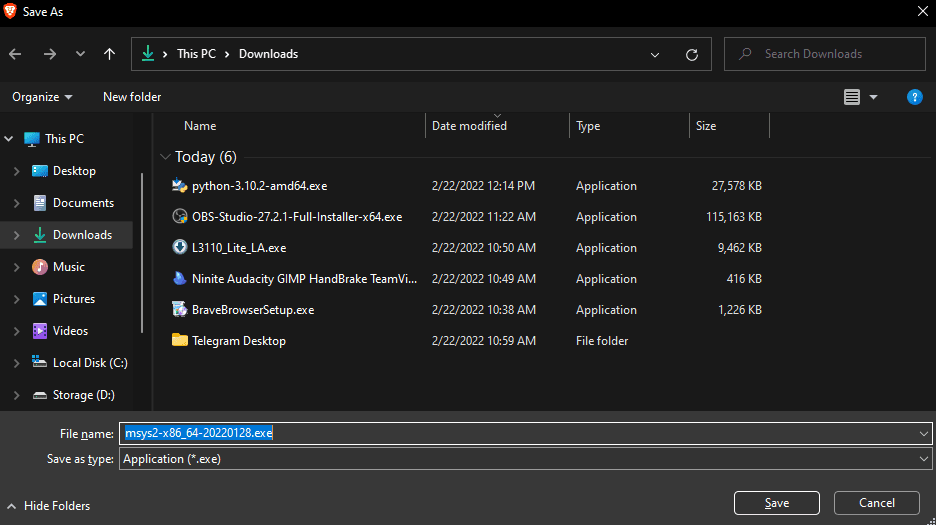This screenshot has width=936, height=525.
Task: Expand the Pictures tree node
Action: [x=17, y=299]
